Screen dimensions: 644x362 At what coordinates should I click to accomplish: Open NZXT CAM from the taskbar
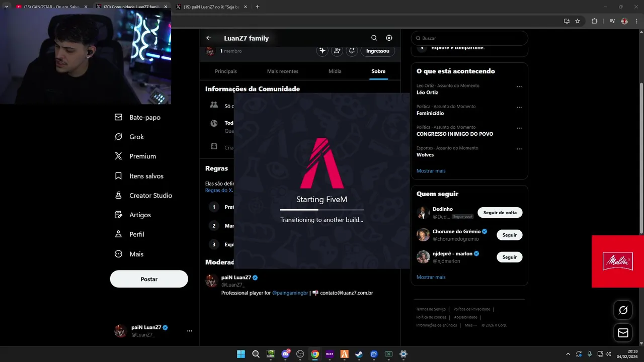[x=330, y=354]
